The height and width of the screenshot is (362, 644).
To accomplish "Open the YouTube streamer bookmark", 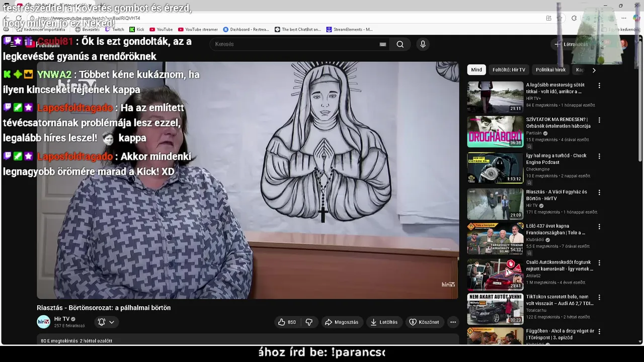I will [x=198, y=30].
